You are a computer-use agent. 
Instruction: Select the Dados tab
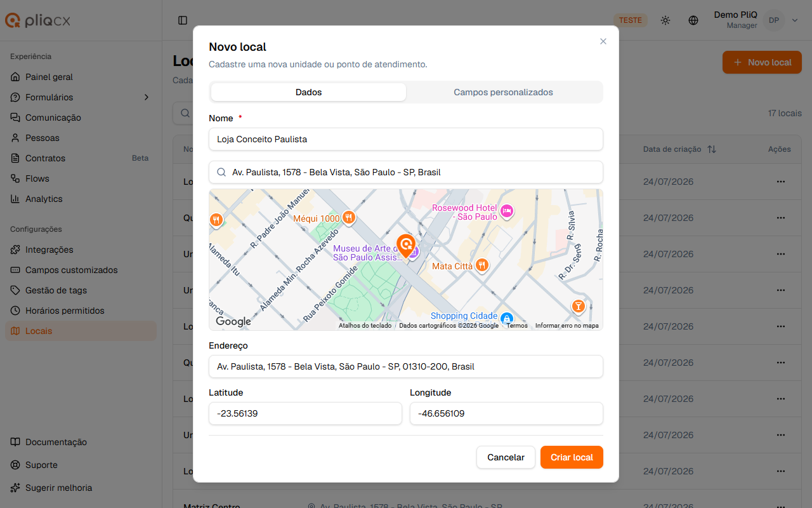pyautogui.click(x=308, y=92)
